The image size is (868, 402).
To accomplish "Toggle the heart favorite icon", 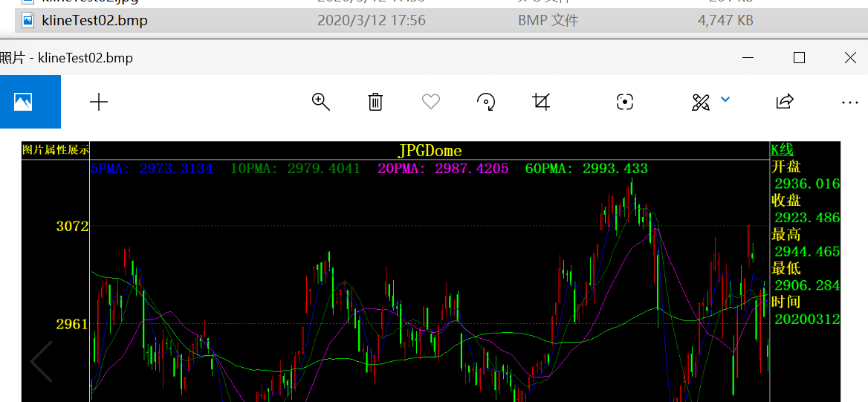I will click(431, 102).
